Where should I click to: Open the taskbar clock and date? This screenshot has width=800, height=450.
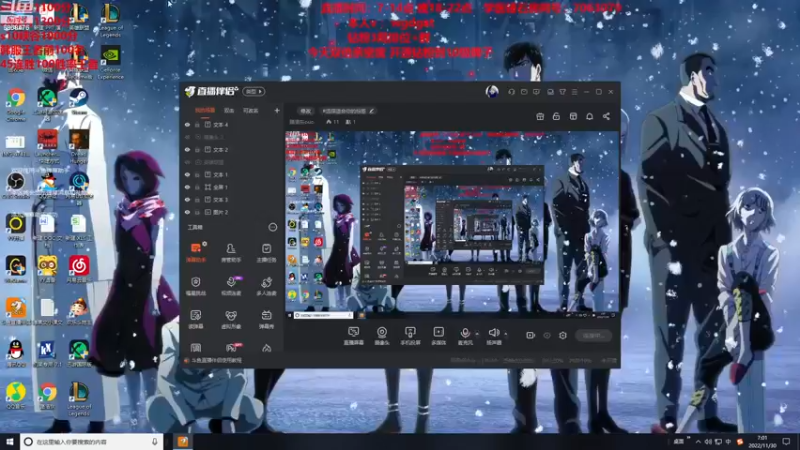pos(762,442)
